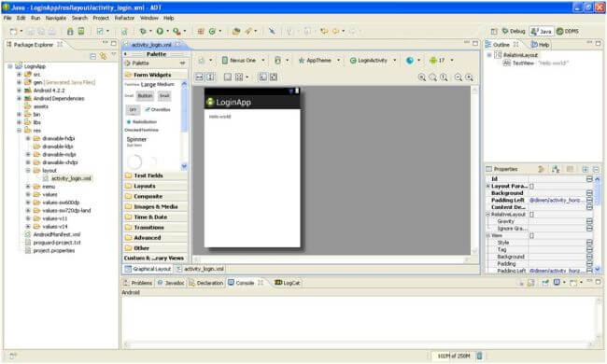Switch to the LogCat tab
The image size is (607, 364).
click(x=288, y=283)
